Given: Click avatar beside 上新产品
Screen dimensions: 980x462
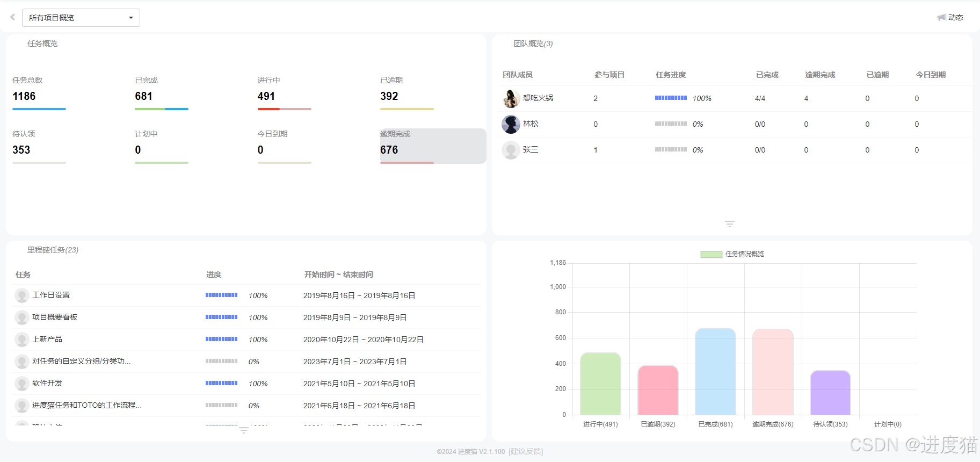Looking at the screenshot, I should (x=22, y=340).
